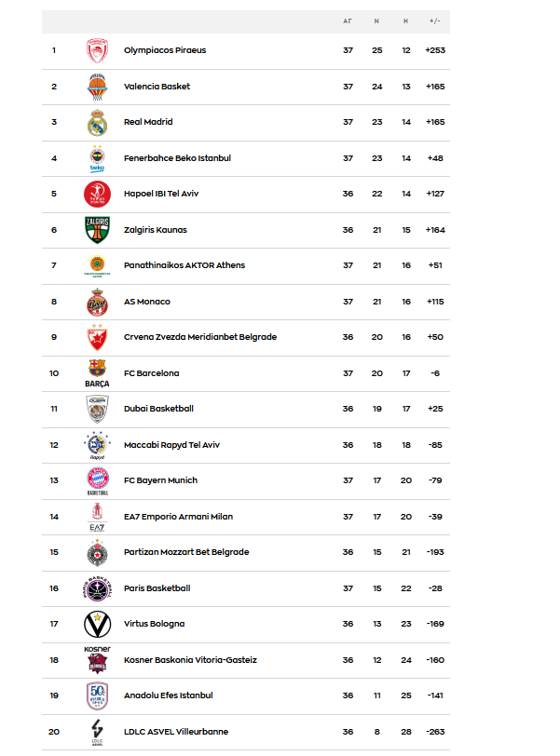Open the Panathinaikos AKTOR Athens link
The height and width of the screenshot is (756, 560).
click(184, 265)
